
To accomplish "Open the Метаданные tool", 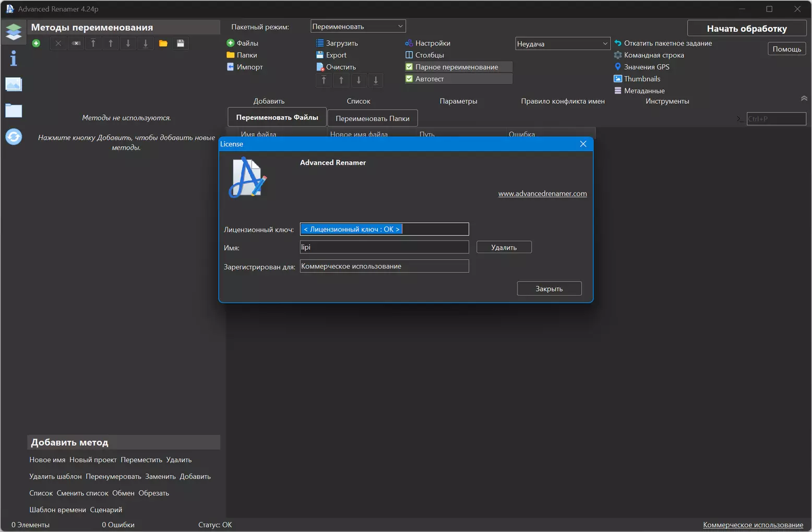I will (639, 91).
